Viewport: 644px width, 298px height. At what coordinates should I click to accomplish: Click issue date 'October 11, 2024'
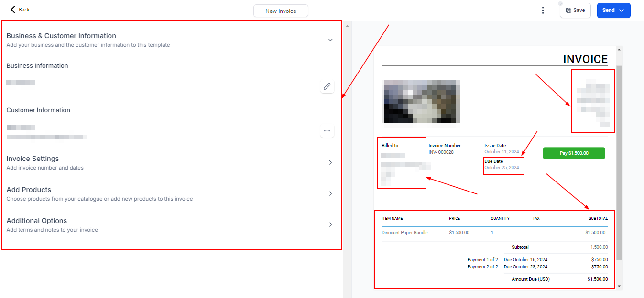point(502,152)
